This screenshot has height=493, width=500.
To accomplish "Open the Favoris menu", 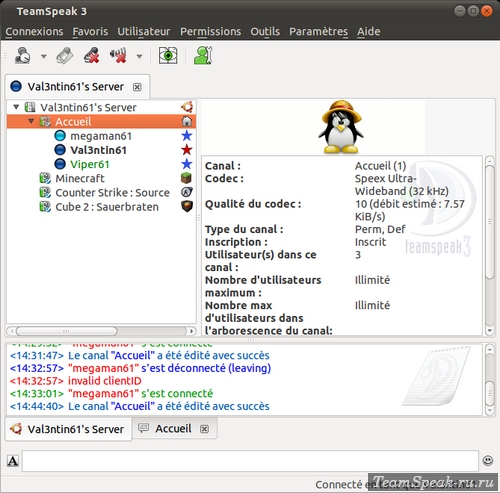I will click(x=90, y=31).
